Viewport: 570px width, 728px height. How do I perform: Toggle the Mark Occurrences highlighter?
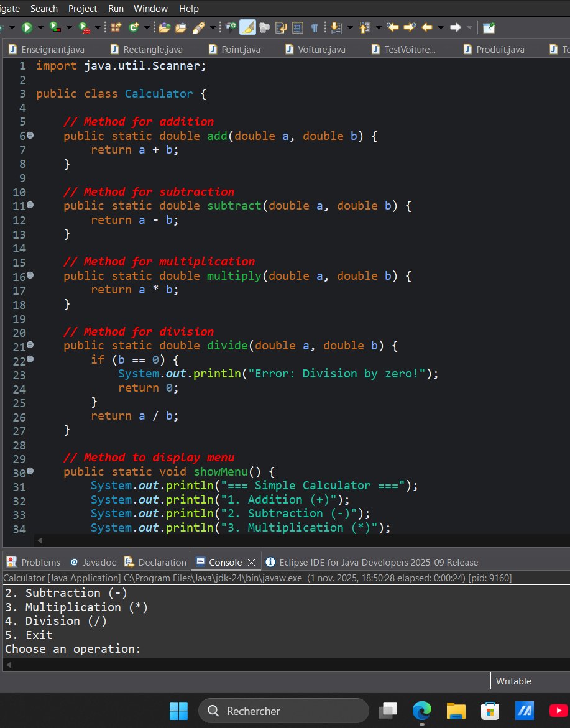(x=246, y=27)
